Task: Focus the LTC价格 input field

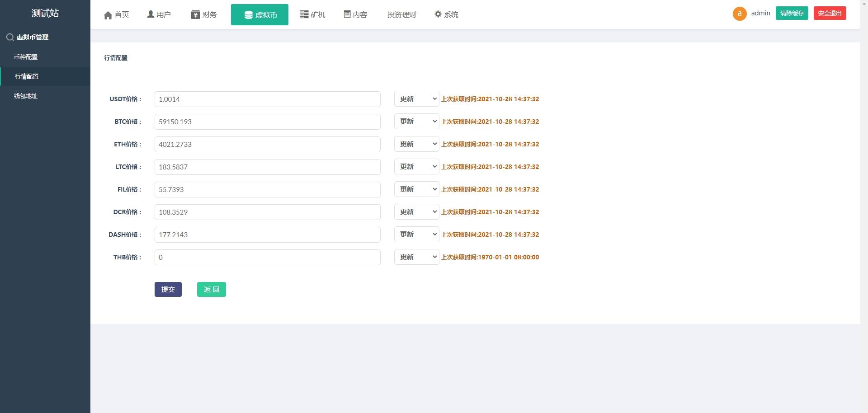Action: pos(268,167)
